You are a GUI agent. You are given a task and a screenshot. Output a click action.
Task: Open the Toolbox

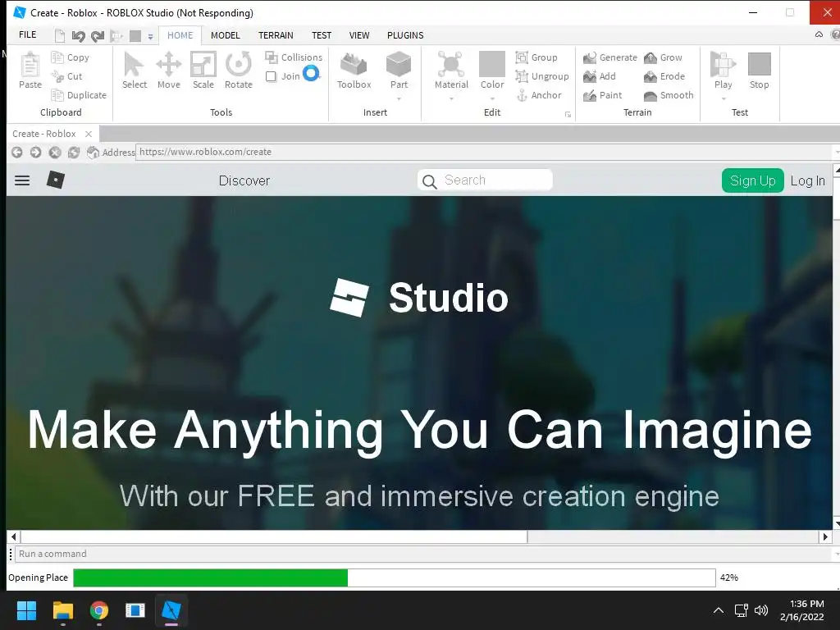tap(354, 71)
